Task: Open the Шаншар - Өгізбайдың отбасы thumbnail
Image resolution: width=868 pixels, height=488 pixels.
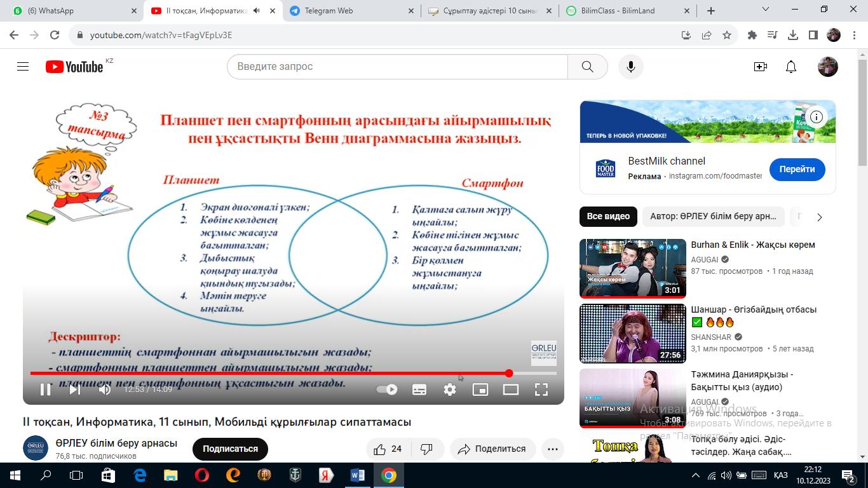Action: pos(633,334)
